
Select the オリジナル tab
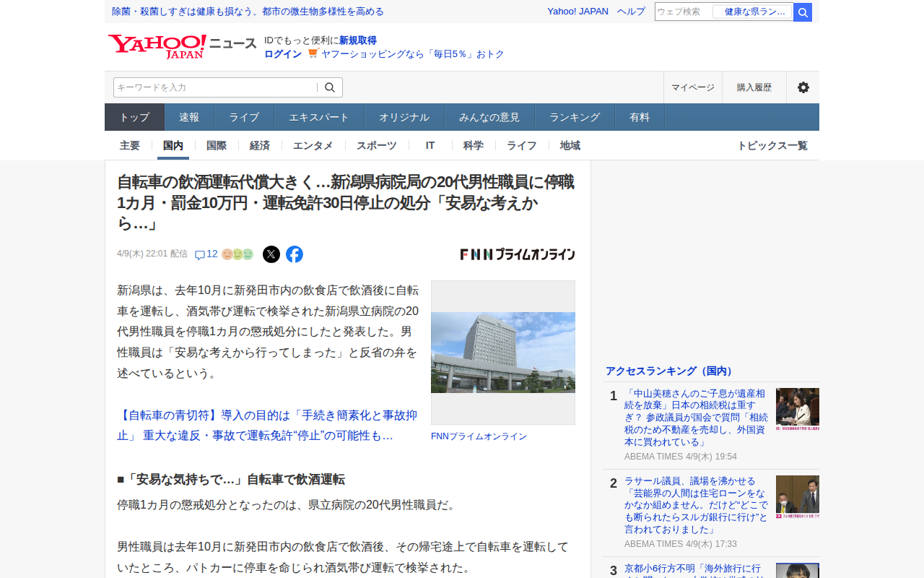pyautogui.click(x=404, y=117)
